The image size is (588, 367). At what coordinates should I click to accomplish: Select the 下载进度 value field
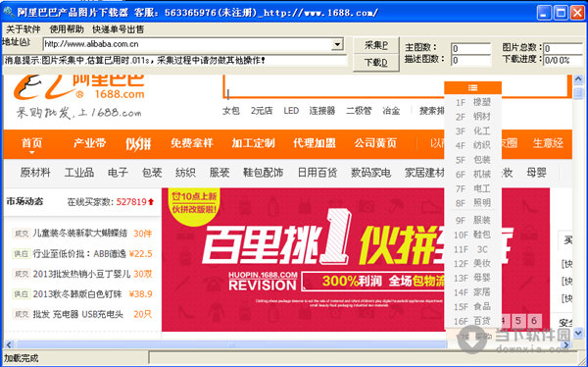563,60
